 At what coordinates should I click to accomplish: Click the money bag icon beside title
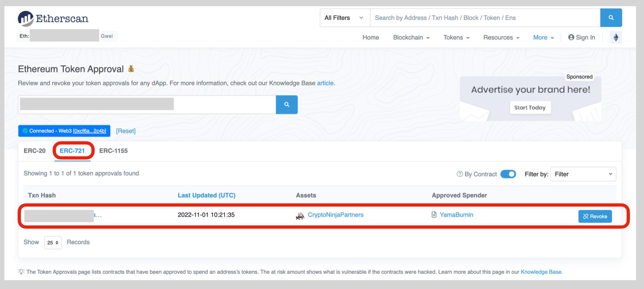[x=131, y=69]
